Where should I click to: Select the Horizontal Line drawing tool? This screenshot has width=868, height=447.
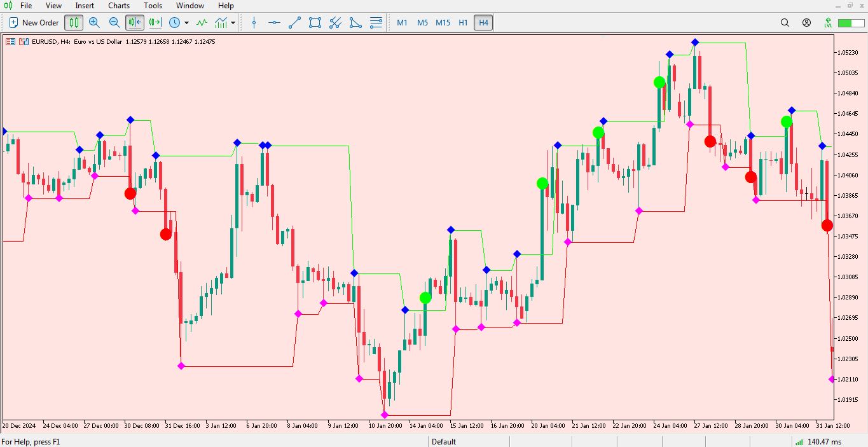(x=273, y=22)
